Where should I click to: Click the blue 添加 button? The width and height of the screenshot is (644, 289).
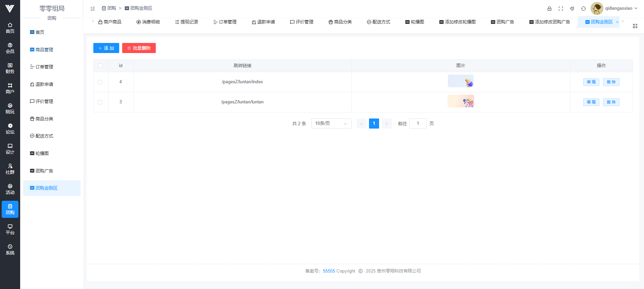[106, 48]
